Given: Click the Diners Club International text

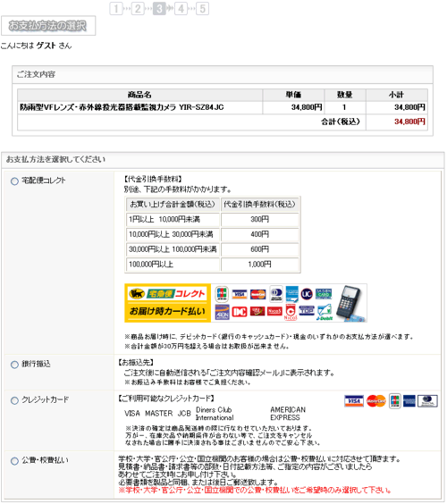Looking at the screenshot, I should 215,414.
